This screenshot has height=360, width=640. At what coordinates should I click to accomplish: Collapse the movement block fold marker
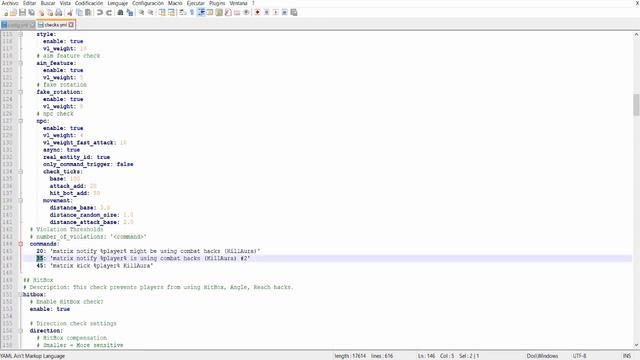20,201
